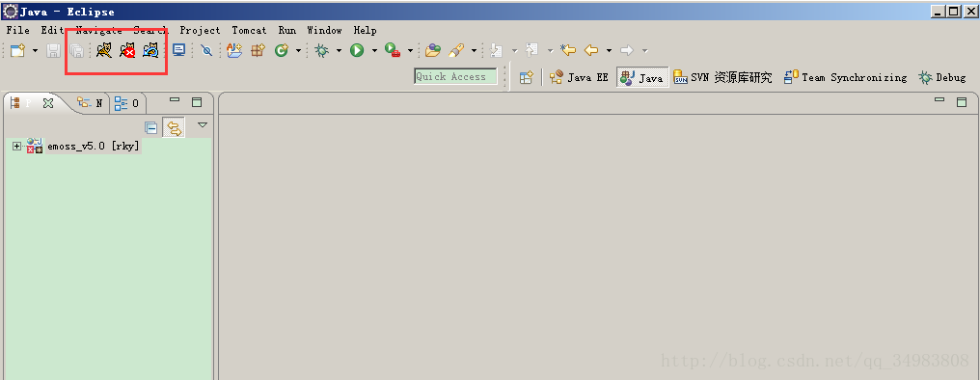Open the Back history dropdown arrow
The width and height of the screenshot is (980, 380).
[x=609, y=50]
